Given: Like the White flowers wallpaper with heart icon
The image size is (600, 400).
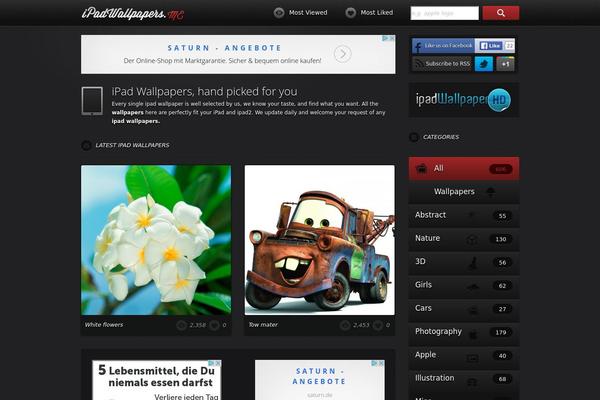Looking at the screenshot, I should click(x=214, y=325).
